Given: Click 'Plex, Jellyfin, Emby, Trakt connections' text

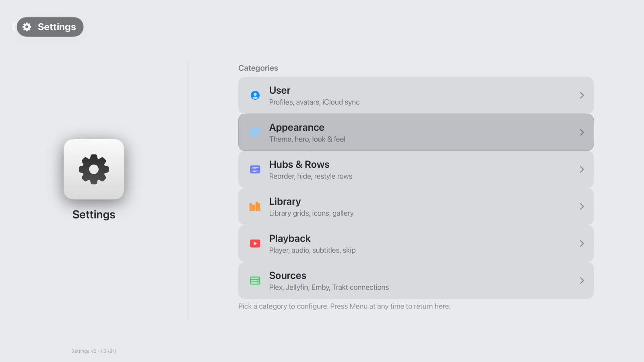Looking at the screenshot, I should coord(329,287).
